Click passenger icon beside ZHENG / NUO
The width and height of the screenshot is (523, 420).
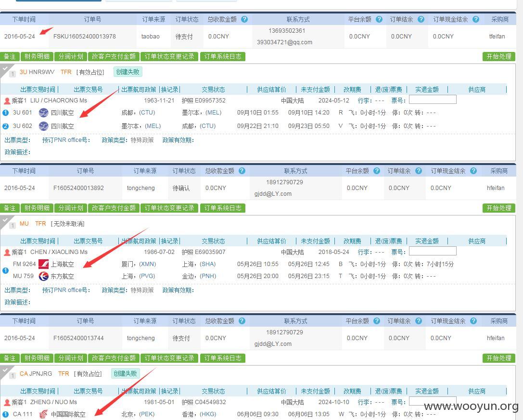pyautogui.click(x=7, y=402)
